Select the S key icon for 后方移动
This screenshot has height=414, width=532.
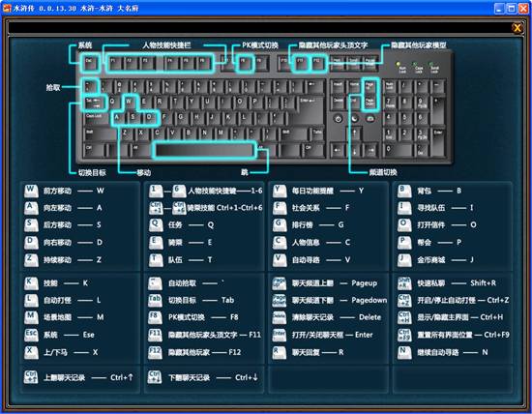(x=31, y=225)
